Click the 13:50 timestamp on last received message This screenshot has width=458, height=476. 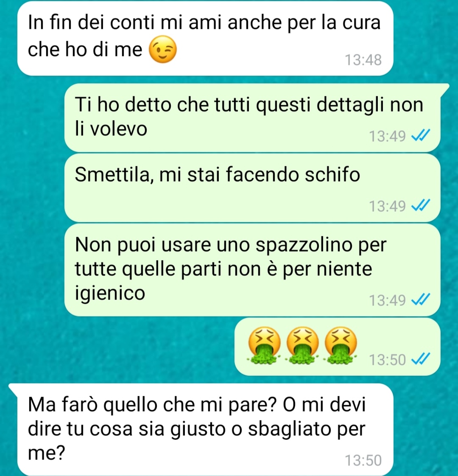click(x=363, y=460)
